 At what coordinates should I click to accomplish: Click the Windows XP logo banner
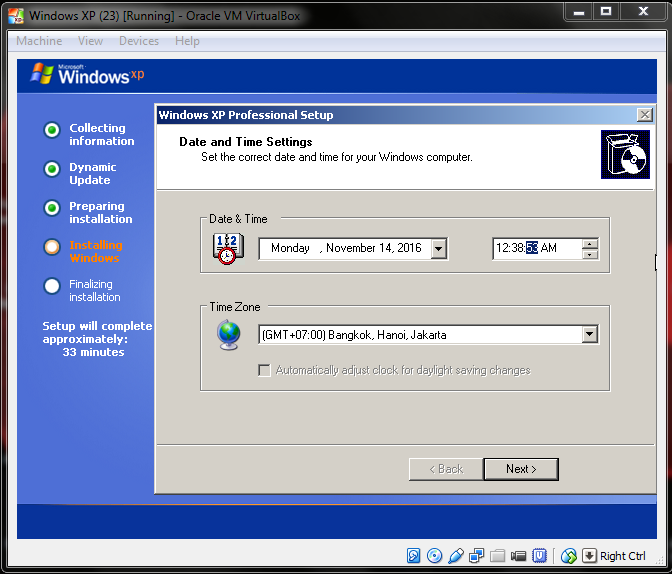coord(87,74)
